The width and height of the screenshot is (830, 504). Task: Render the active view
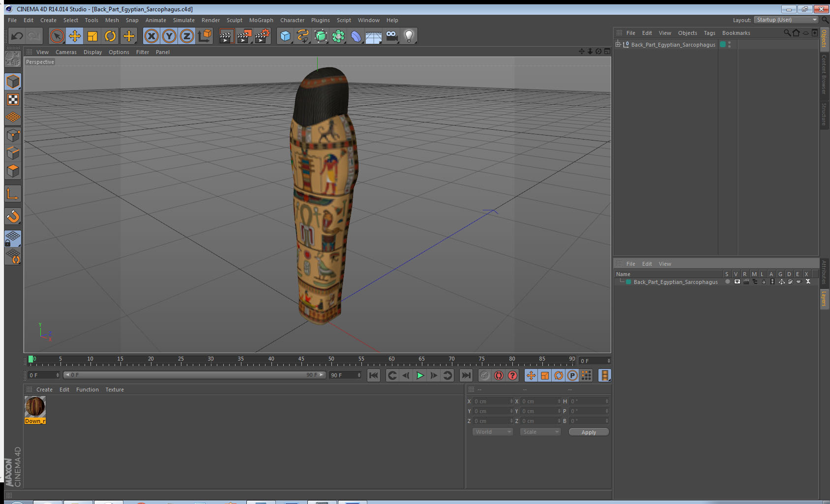(x=226, y=36)
